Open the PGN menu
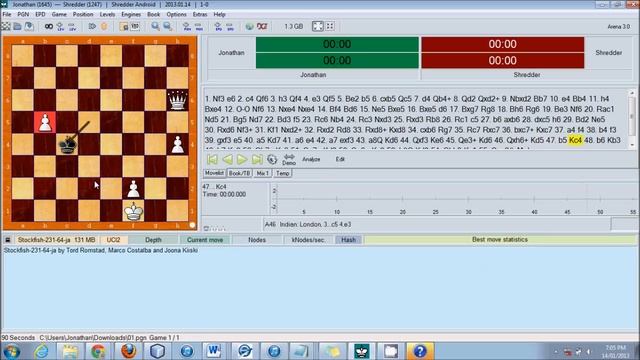640x360 pixels. (x=23, y=14)
